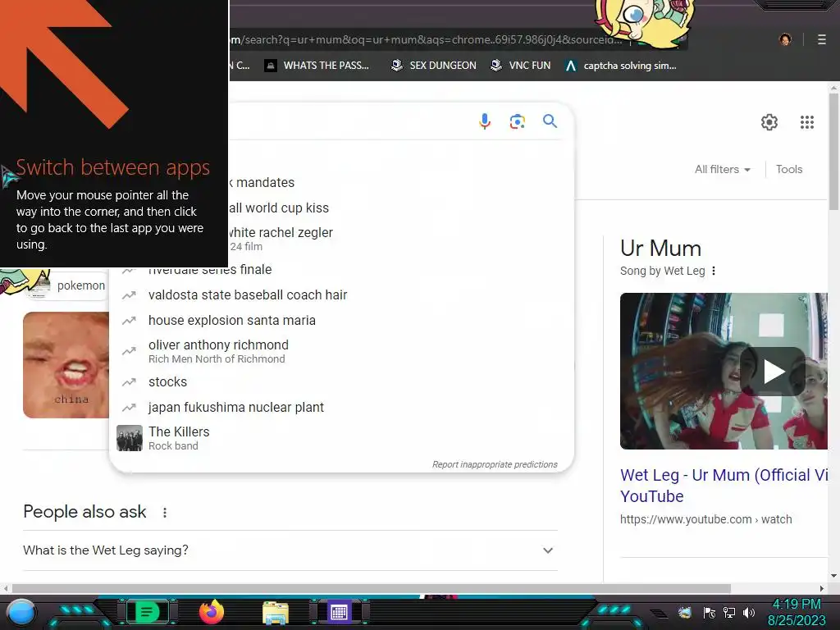
Task: Open the WHATS THE PASS... bookmark
Action: click(317, 66)
